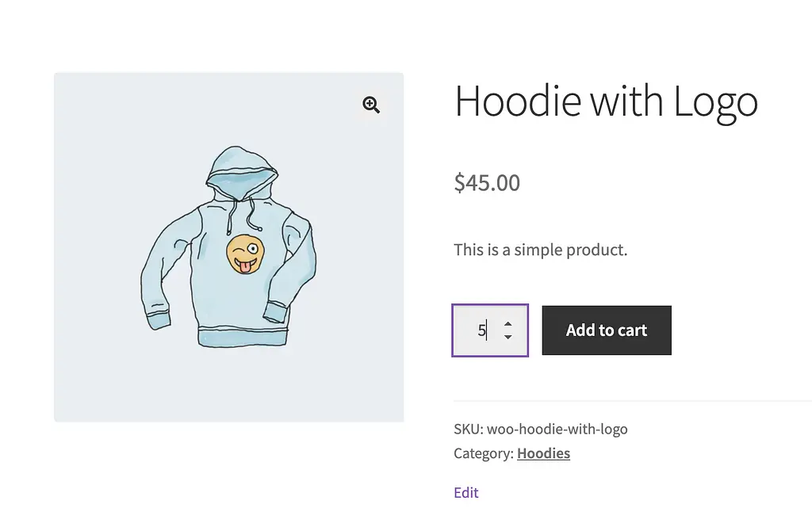Screen dimensions: 812x527
Task: Click the bottom hem of the hoodie
Action: tap(242, 336)
